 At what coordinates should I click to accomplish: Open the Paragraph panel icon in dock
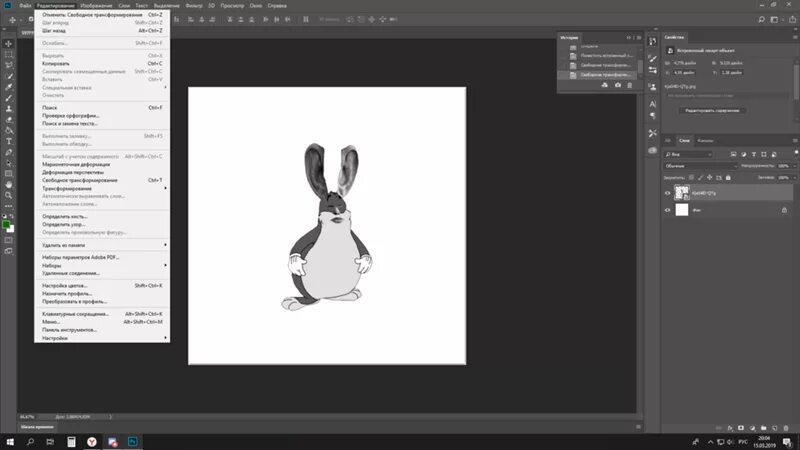pyautogui.click(x=653, y=116)
